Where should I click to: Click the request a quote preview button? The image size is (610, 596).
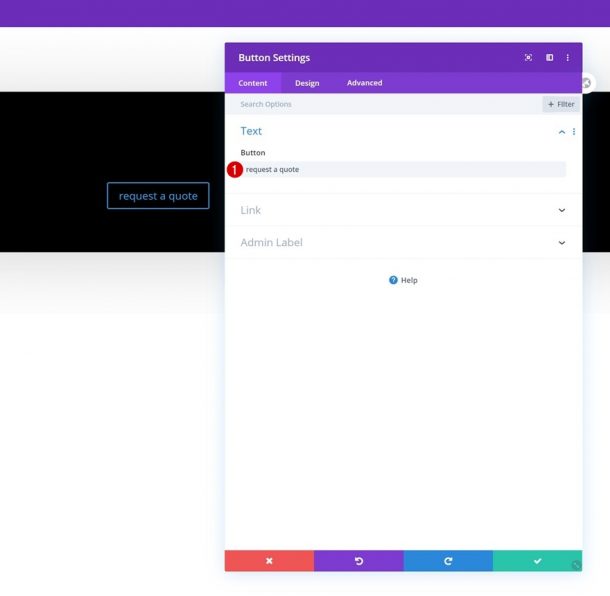(x=158, y=196)
